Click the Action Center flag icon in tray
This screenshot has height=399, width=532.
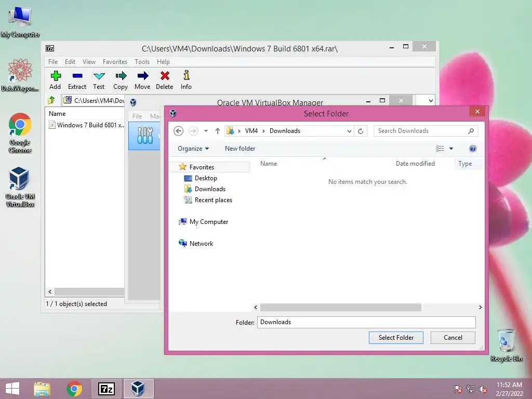458,389
